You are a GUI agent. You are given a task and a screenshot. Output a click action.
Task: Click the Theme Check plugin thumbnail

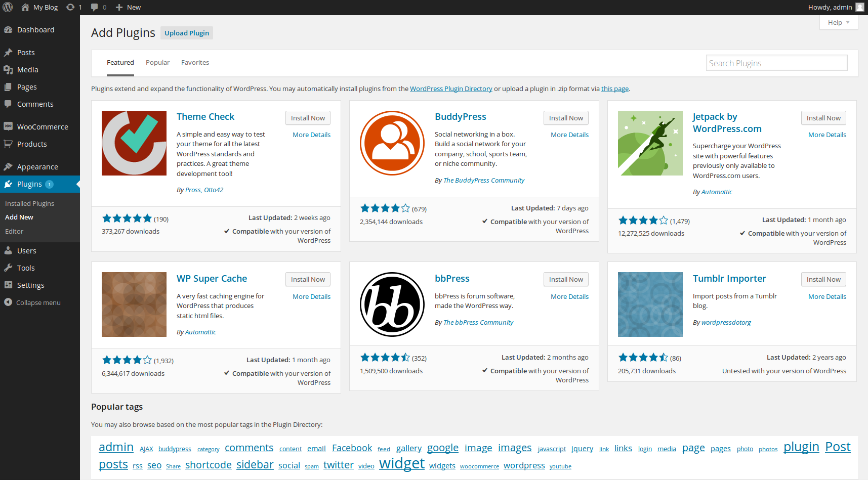(134, 143)
